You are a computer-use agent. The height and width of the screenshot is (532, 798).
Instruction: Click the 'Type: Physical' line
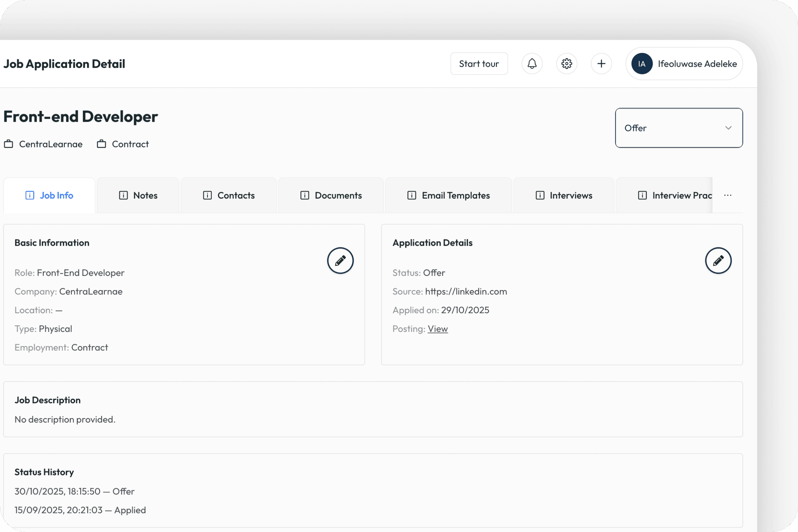[x=44, y=329]
